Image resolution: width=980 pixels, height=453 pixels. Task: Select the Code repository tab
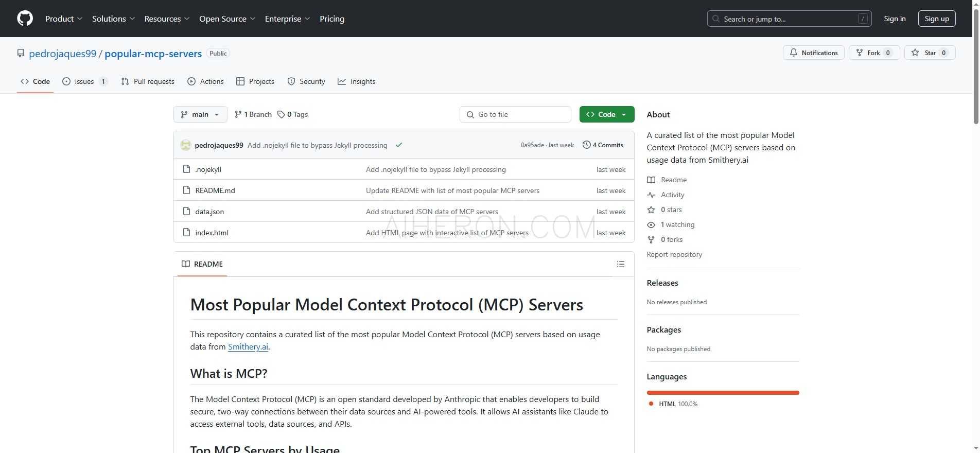[35, 81]
